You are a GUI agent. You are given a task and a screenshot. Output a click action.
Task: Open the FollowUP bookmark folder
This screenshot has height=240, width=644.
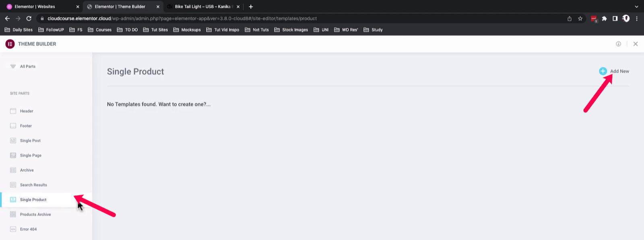coord(51,30)
